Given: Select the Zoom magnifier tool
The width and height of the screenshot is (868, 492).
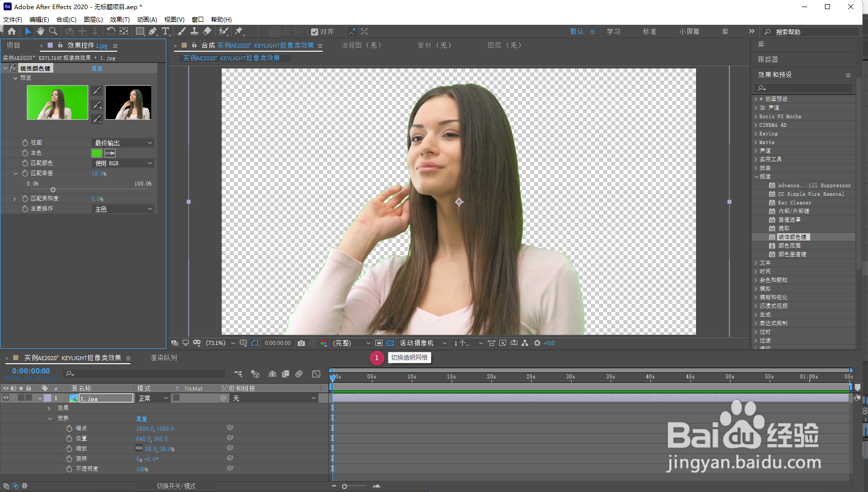Looking at the screenshot, I should [53, 31].
